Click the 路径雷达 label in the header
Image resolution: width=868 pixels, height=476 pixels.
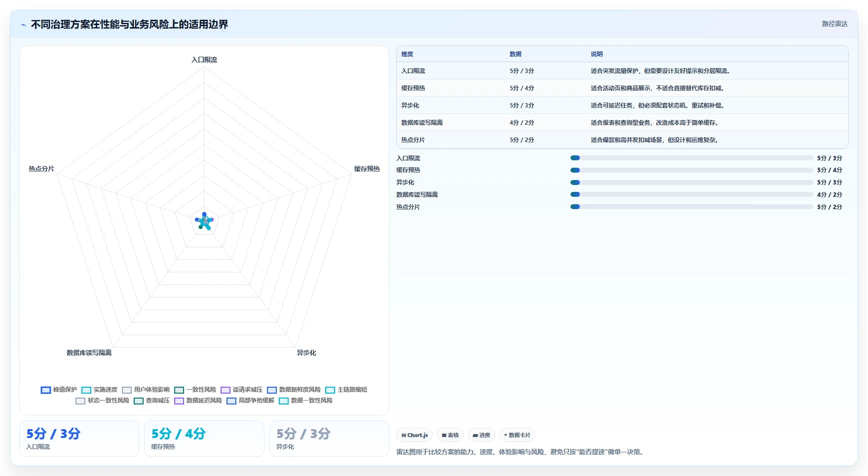click(x=834, y=24)
